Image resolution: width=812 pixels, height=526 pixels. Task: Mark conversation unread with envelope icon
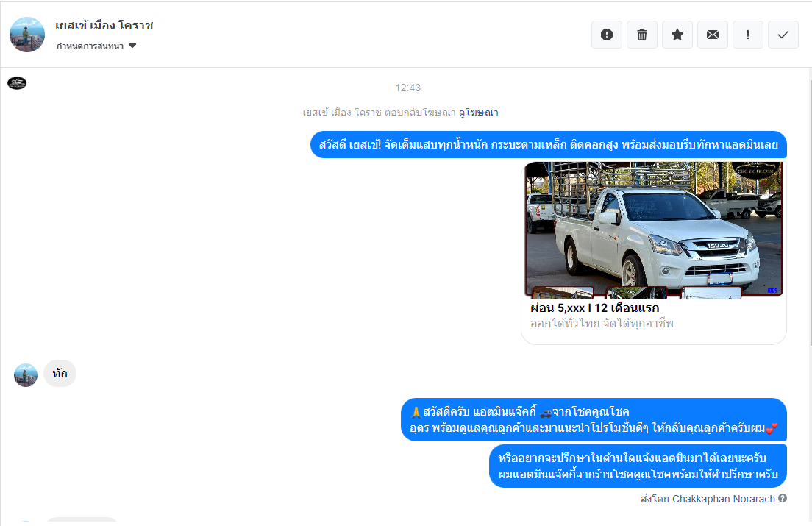pyautogui.click(x=713, y=35)
